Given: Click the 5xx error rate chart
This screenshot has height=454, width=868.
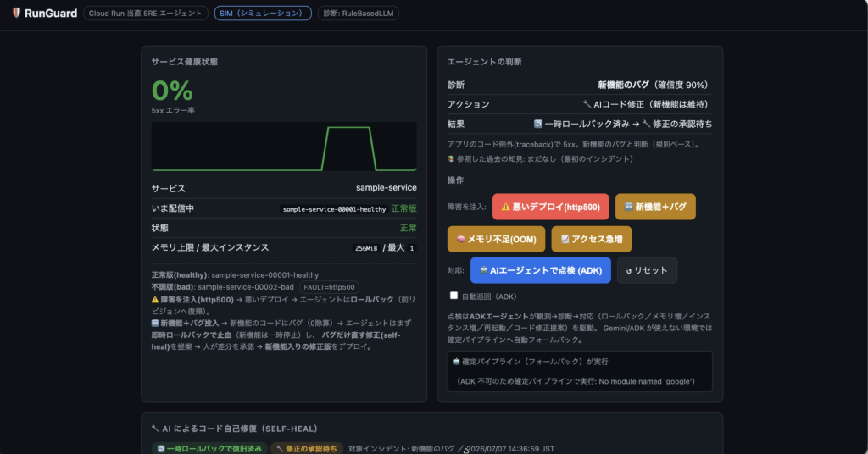Looking at the screenshot, I should tap(284, 147).
